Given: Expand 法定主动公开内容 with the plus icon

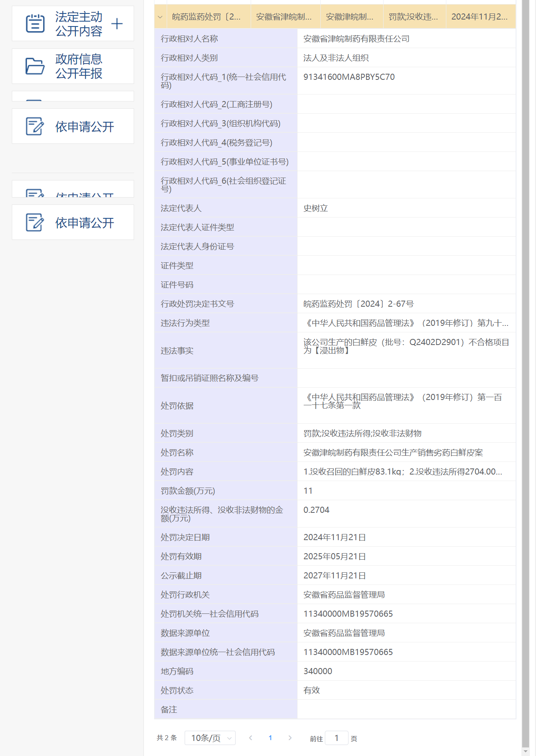Looking at the screenshot, I should coord(117,24).
